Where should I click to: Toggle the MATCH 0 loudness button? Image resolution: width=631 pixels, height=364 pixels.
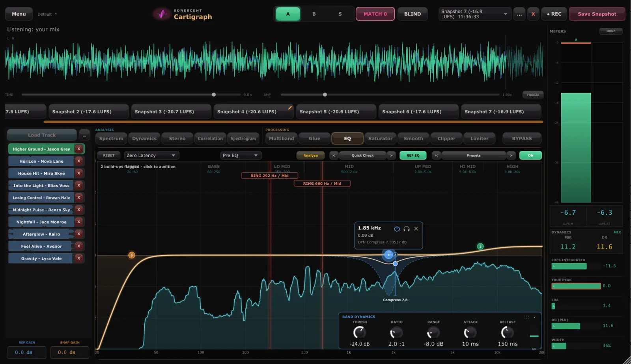coord(375,14)
